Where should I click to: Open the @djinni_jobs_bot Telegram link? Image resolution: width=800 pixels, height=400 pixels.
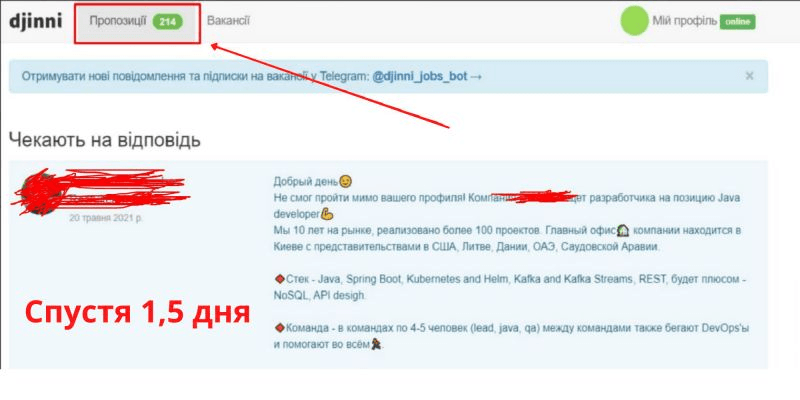[x=420, y=77]
